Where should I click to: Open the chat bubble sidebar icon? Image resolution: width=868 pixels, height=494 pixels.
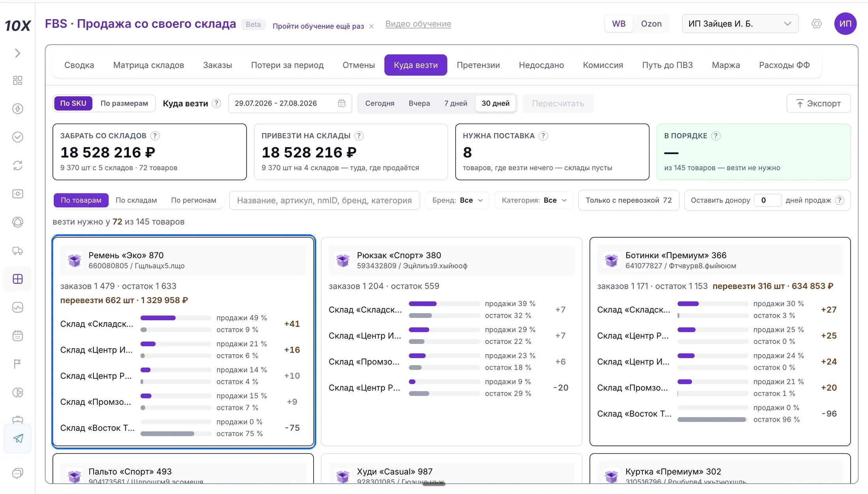[x=17, y=473]
